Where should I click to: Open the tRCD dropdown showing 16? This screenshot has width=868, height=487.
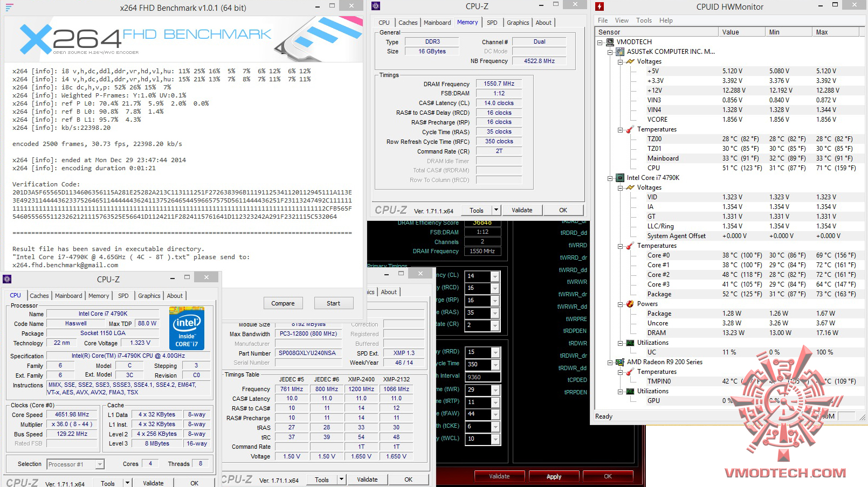point(495,288)
